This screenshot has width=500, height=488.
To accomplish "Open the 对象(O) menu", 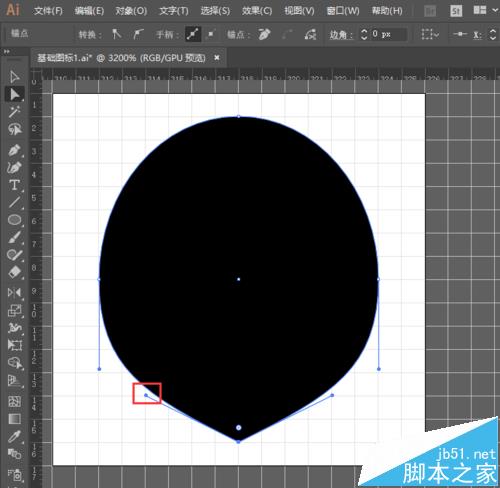I will click(131, 11).
